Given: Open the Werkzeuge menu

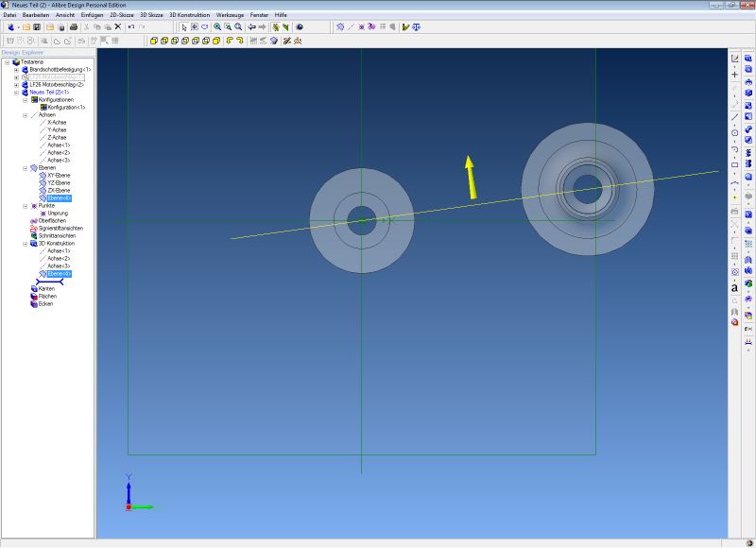Looking at the screenshot, I should click(x=230, y=15).
